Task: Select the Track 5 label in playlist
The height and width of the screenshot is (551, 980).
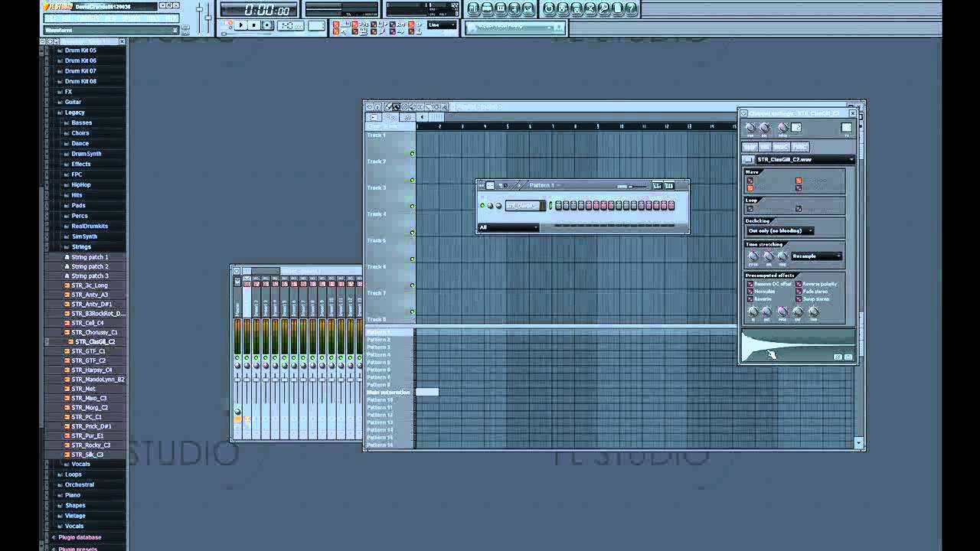Action: (x=376, y=240)
